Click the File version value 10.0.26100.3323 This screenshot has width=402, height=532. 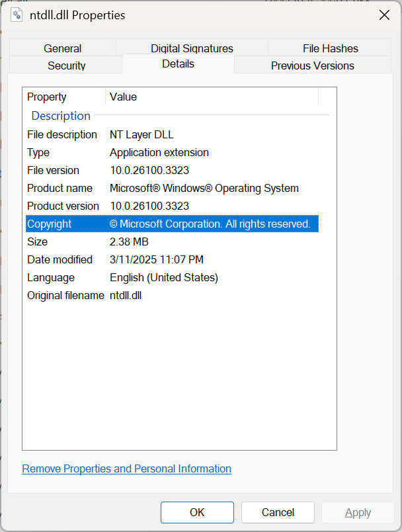[149, 170]
